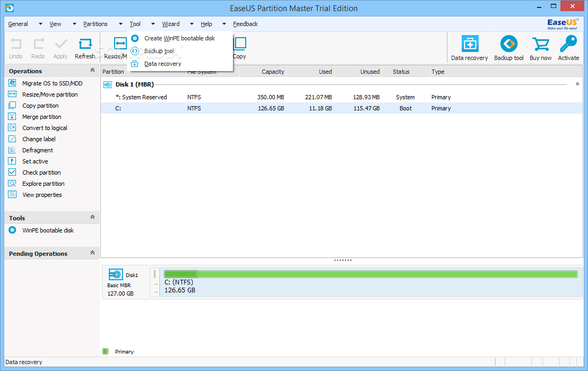Sort by the Capacity column header
The image size is (588, 371).
coord(262,72)
